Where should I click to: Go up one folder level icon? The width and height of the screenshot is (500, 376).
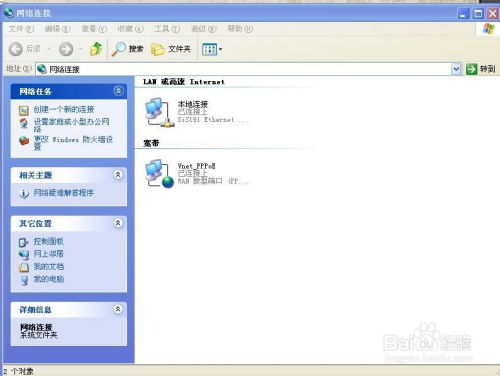click(x=96, y=49)
